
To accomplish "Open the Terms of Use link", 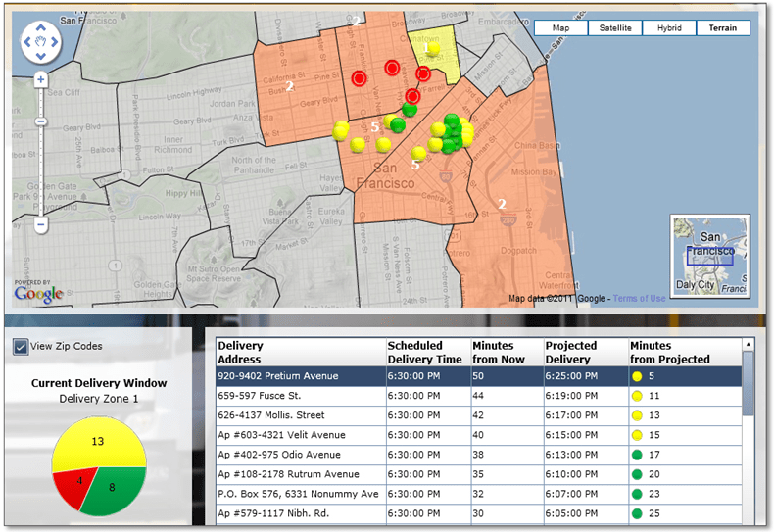I will [639, 299].
